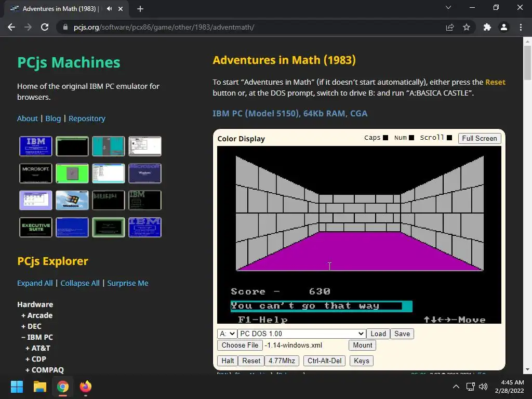
Task: Open the colorful Windows 95 logo thumbnail
Action: 72,200
